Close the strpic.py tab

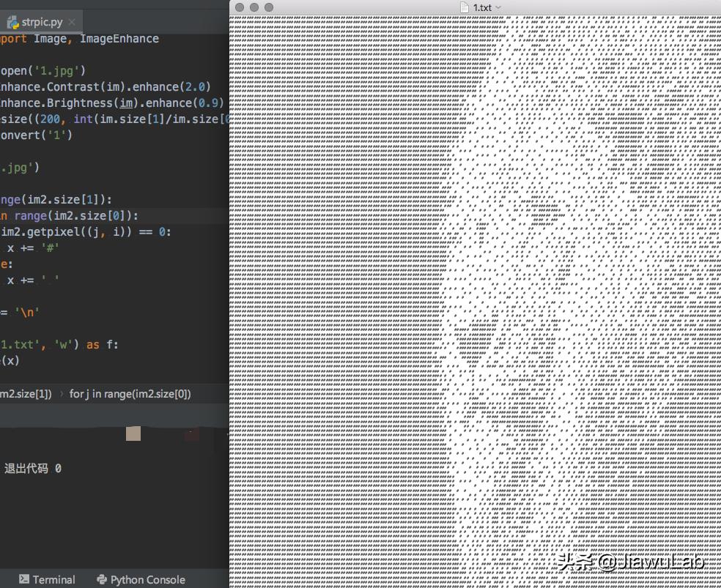(x=71, y=22)
